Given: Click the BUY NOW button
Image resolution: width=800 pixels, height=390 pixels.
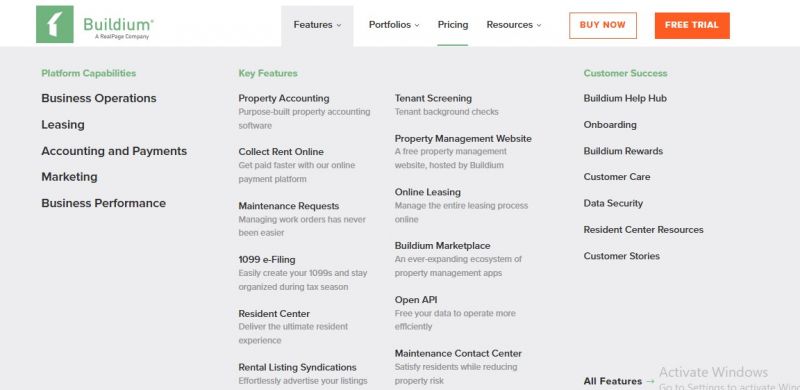Looking at the screenshot, I should [x=603, y=25].
